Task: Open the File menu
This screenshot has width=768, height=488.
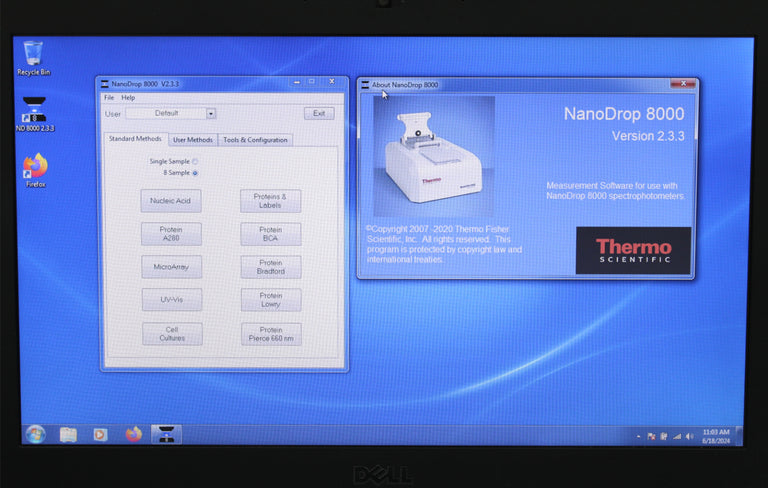Action: click(x=109, y=98)
